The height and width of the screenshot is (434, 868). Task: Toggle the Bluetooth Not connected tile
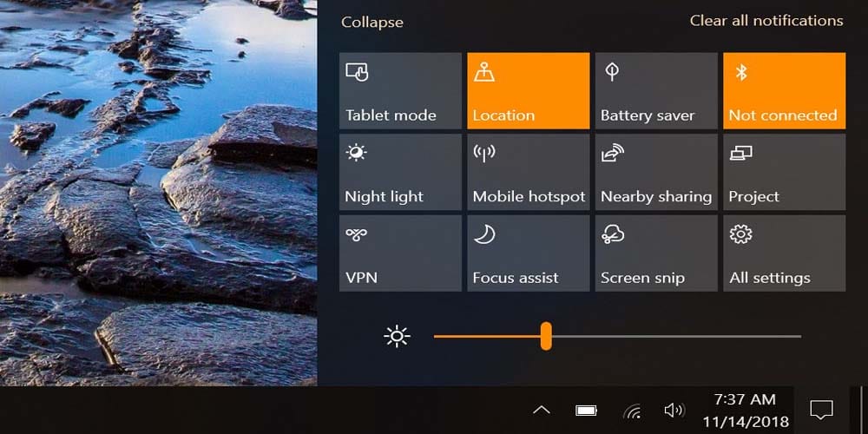tap(784, 91)
